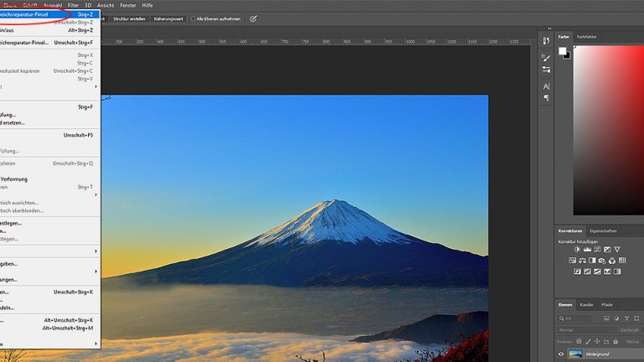The width and height of the screenshot is (644, 362).
Task: Toggle shape layer filter in Ebenen panel
Action: pos(636,318)
